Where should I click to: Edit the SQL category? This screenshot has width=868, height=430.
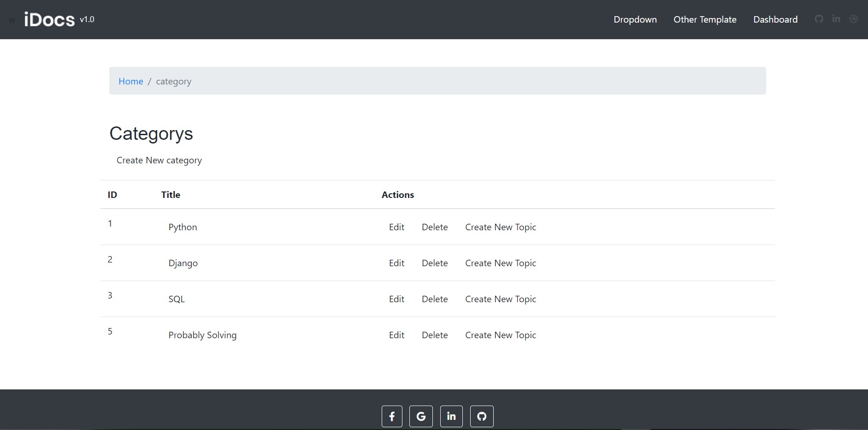point(396,299)
